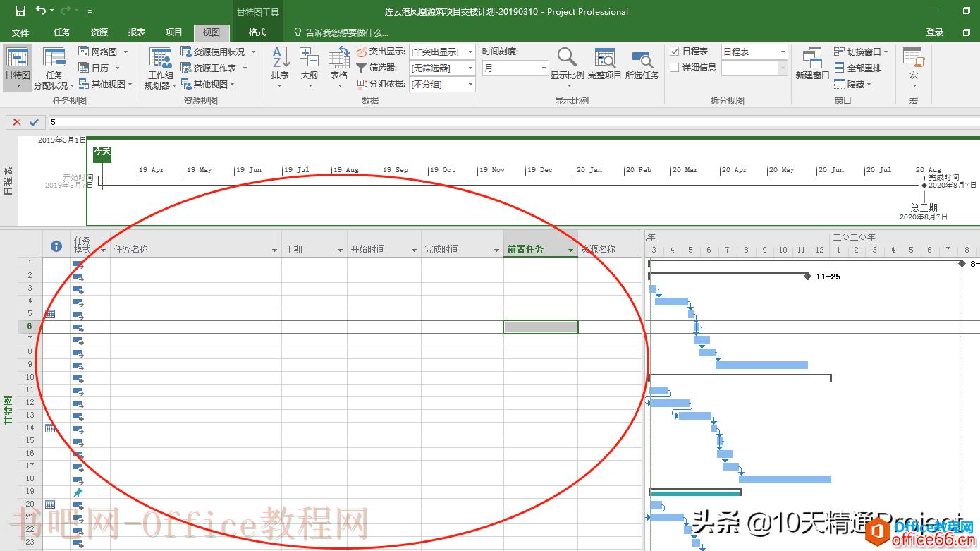Click the 排序 sort icon

click(x=280, y=58)
